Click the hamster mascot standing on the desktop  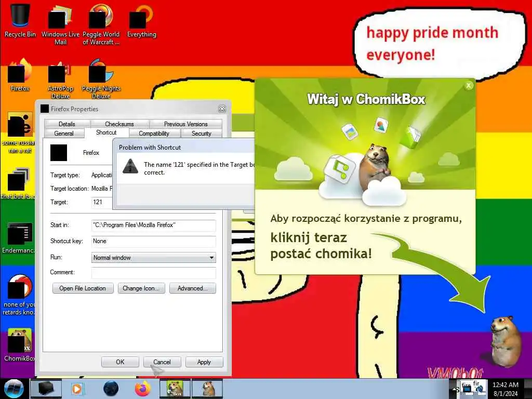pos(506,341)
